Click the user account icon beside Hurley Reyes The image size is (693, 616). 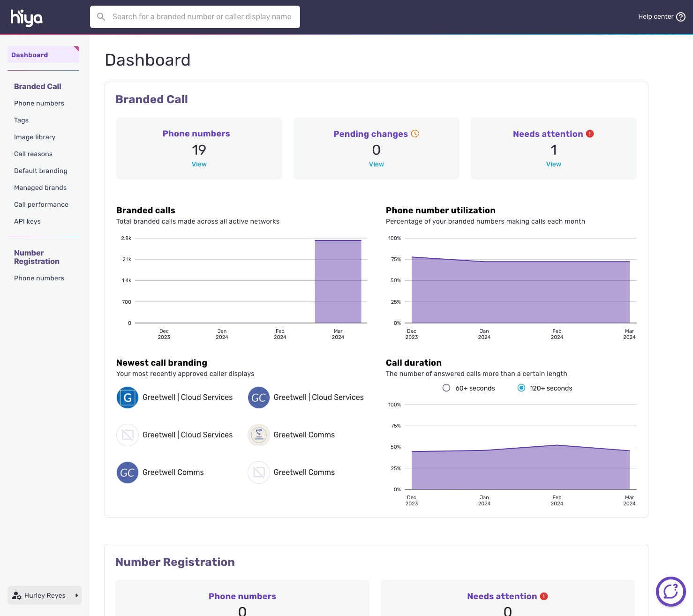(17, 595)
